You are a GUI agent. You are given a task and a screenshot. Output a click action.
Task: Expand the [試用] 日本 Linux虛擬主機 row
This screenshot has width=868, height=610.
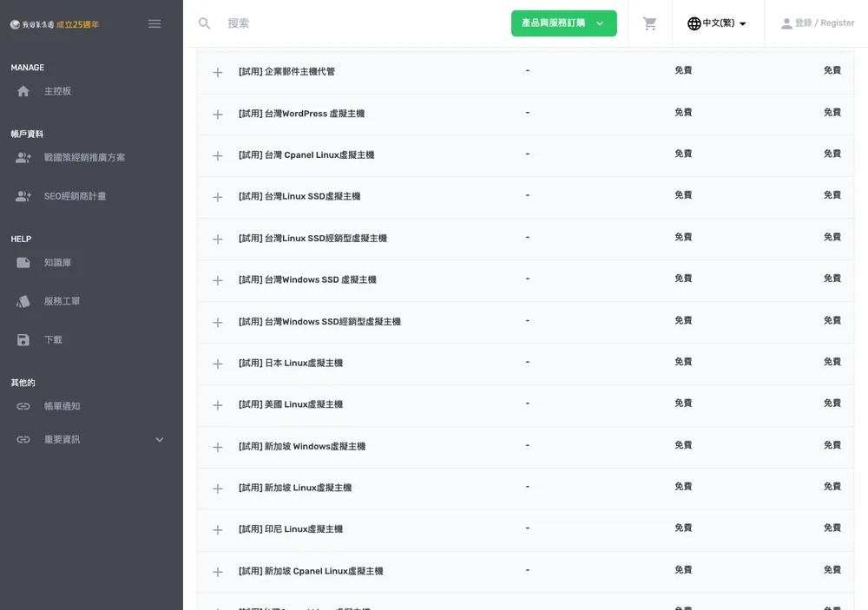click(x=218, y=364)
